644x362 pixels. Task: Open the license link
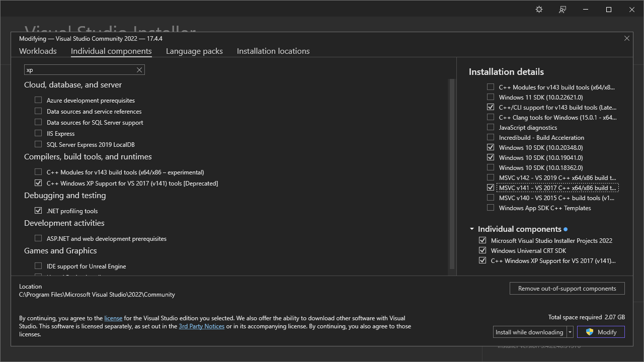click(x=113, y=318)
